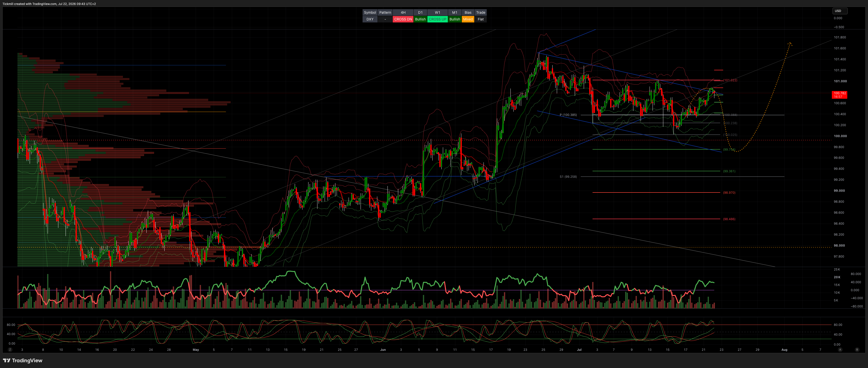Click the Trade column header
This screenshot has height=368, width=868.
tap(481, 12)
